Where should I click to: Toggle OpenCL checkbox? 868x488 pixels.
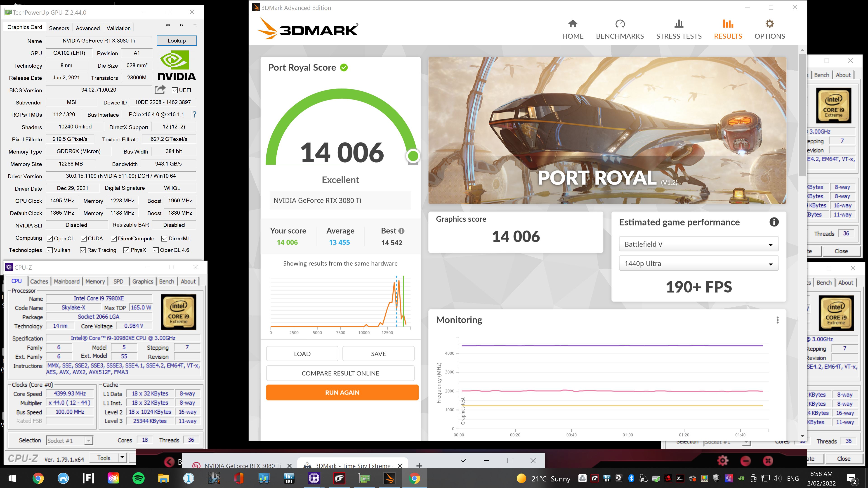click(50, 239)
